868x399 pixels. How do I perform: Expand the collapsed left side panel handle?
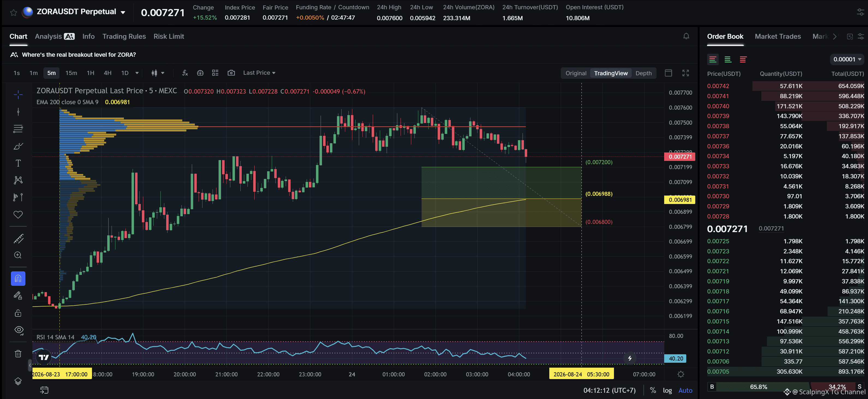(30, 365)
